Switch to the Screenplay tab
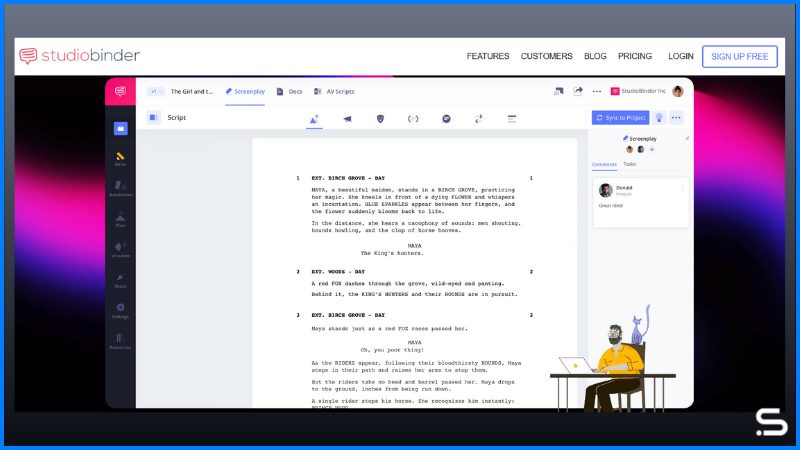 pos(245,91)
